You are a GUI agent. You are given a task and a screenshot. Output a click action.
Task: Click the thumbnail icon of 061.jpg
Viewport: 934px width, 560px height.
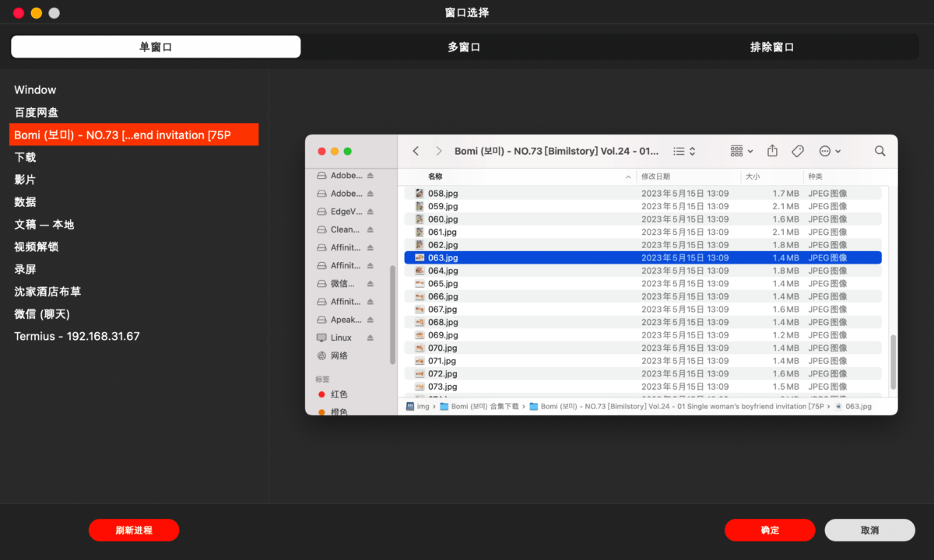pyautogui.click(x=420, y=232)
